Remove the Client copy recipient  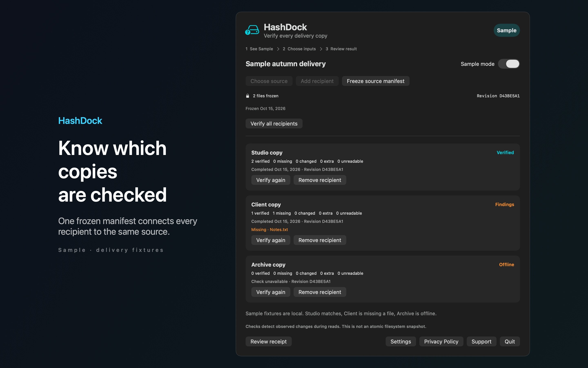tap(320, 240)
